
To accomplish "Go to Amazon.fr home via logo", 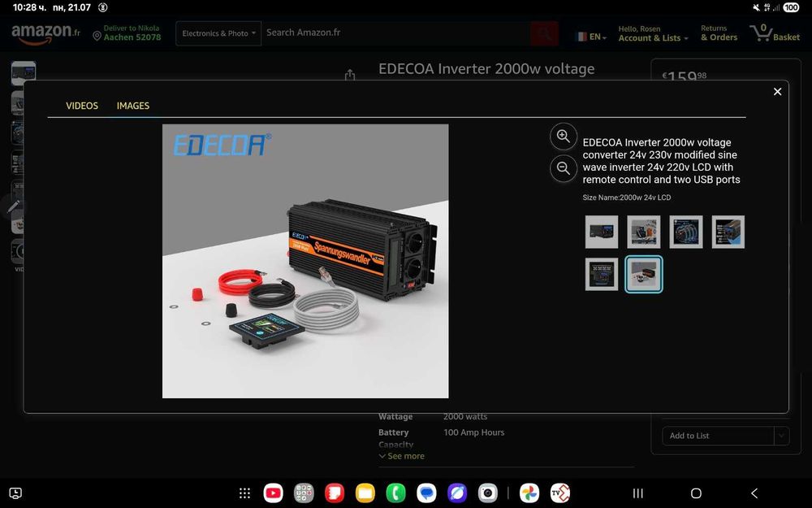I will click(45, 33).
